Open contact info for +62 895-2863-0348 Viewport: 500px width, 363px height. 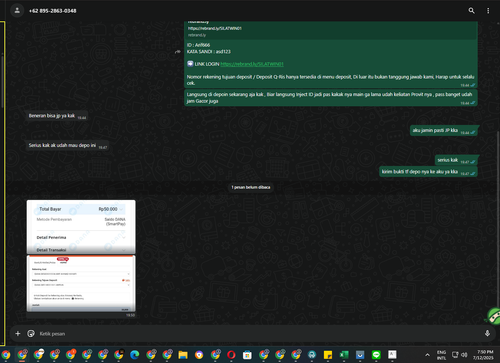[x=53, y=11]
